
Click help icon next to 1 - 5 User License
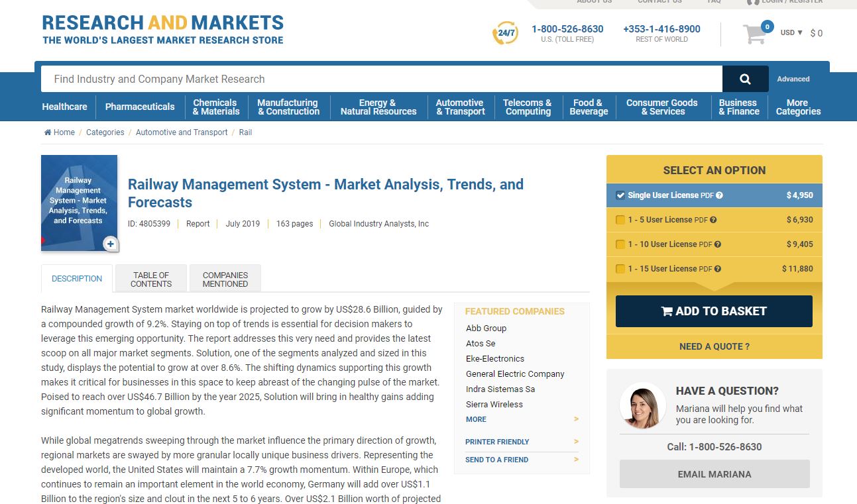tap(713, 220)
